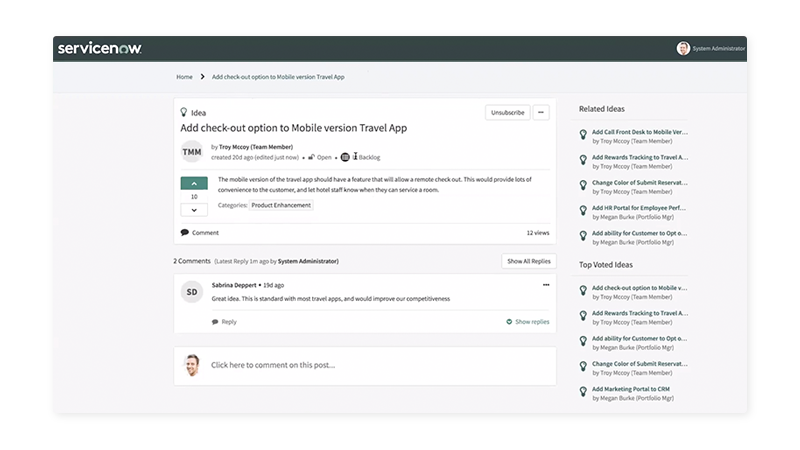This screenshot has width=800, height=450.
Task: Click the 12 views text
Action: click(538, 233)
